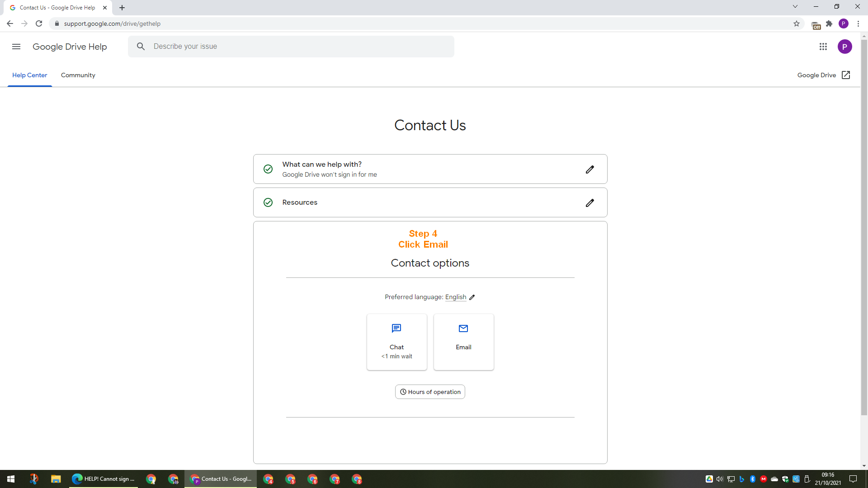The height and width of the screenshot is (488, 868).
Task: Click the green checkmark for issue field
Action: [x=268, y=169]
